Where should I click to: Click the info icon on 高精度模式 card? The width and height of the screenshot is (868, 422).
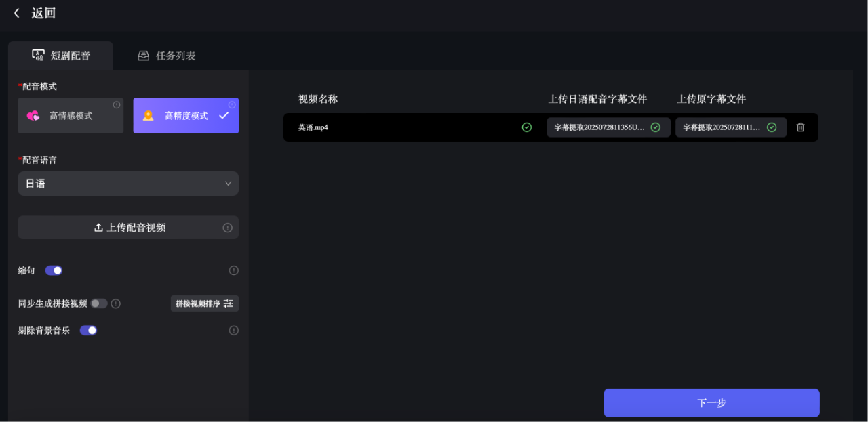232,104
